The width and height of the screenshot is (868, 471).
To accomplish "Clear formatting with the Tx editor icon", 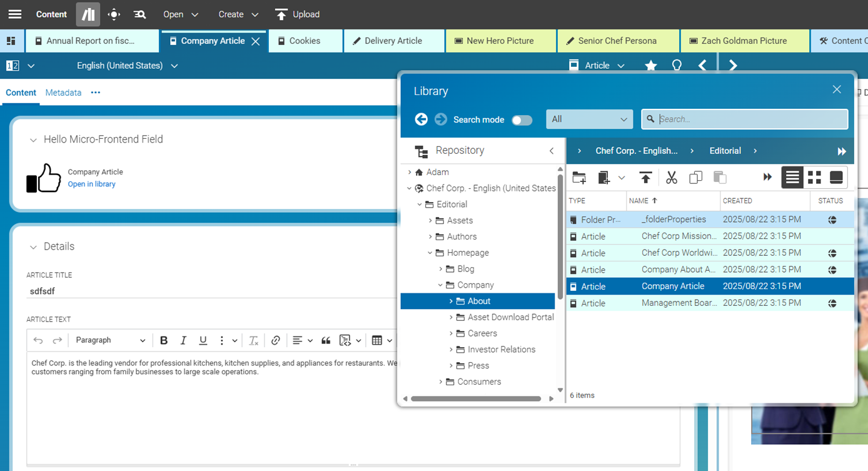I will tap(253, 340).
